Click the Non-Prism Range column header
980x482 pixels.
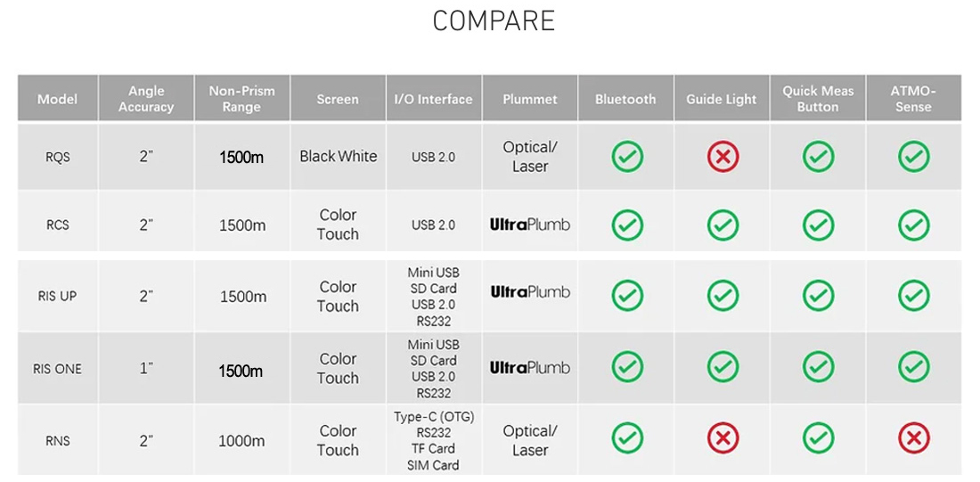(241, 99)
